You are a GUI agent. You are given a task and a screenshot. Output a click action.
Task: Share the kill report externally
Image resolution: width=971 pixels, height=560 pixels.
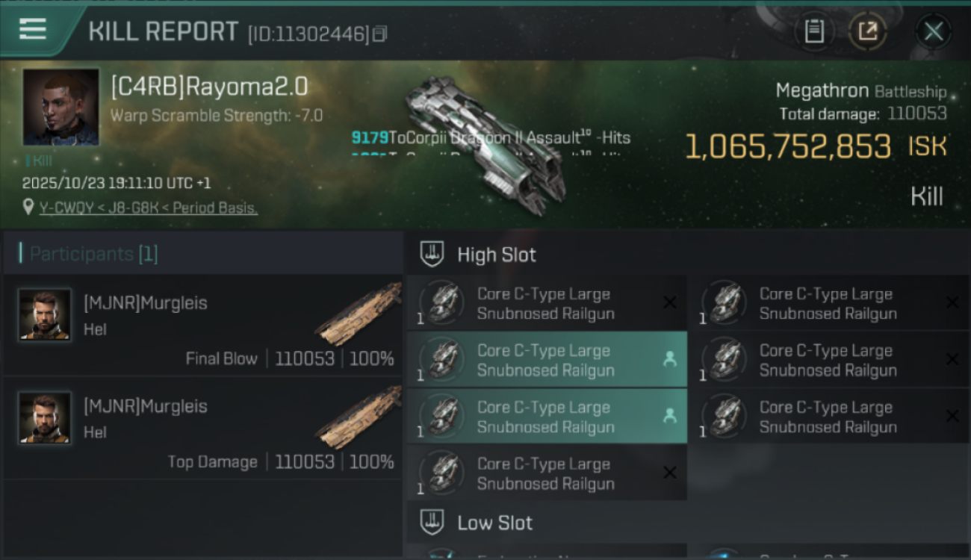point(868,31)
